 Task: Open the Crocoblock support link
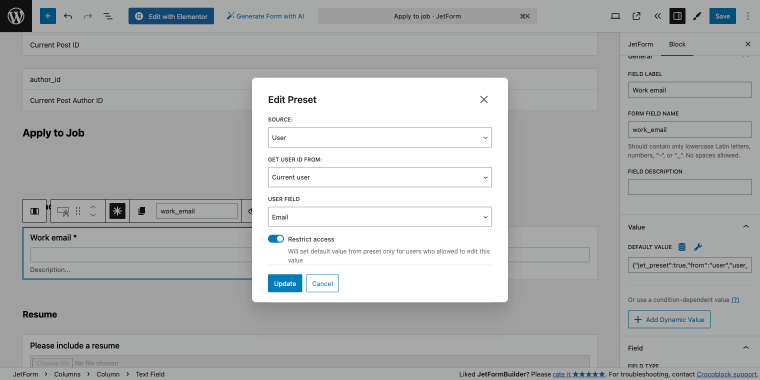click(x=727, y=374)
